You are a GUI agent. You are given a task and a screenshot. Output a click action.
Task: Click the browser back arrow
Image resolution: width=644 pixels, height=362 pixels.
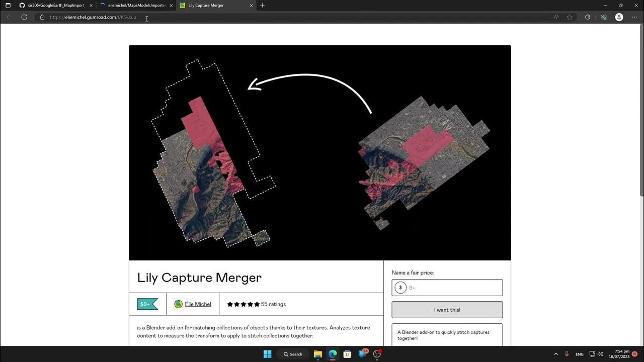click(x=9, y=17)
